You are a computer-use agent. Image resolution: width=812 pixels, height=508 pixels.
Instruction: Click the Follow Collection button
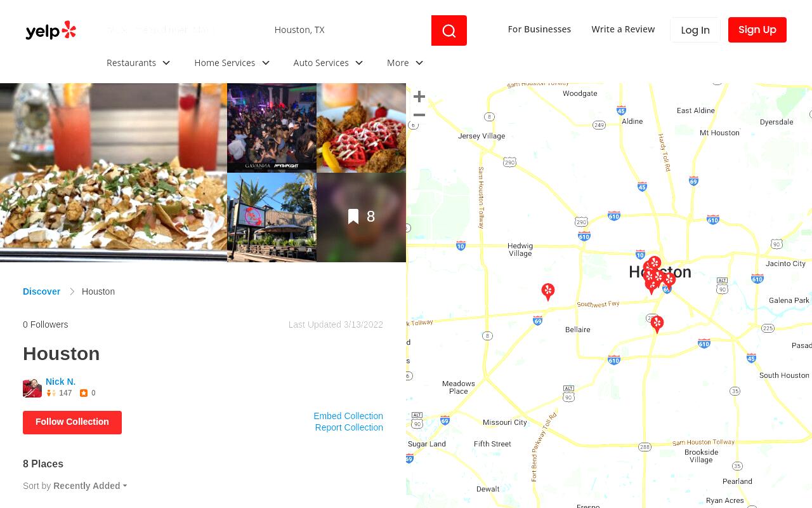click(x=72, y=422)
